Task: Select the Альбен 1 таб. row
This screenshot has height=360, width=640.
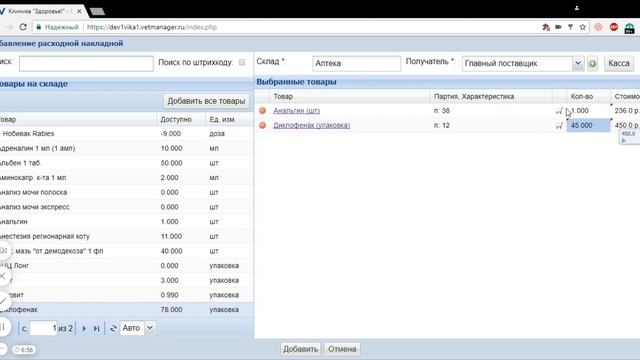Action: (x=127, y=163)
